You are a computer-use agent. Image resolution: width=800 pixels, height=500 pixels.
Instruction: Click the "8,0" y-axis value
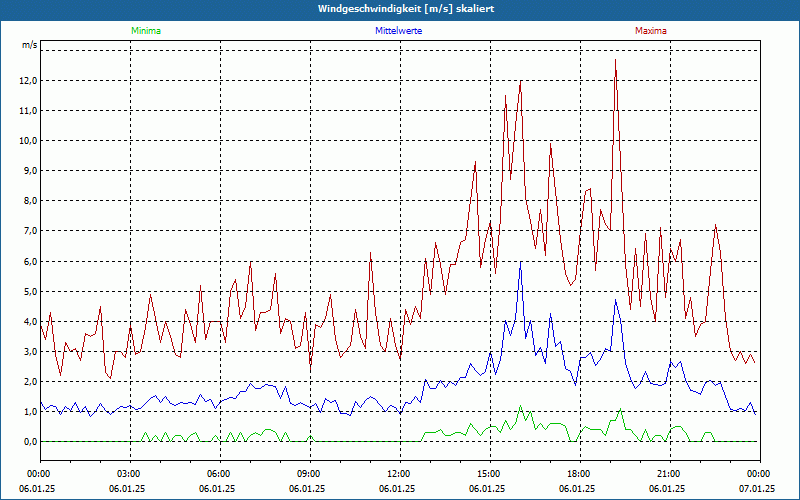(31, 201)
